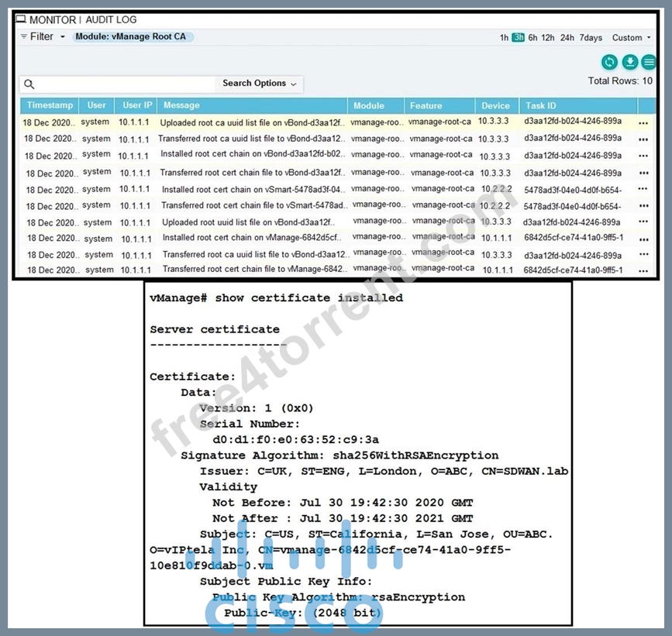Image resolution: width=672 pixels, height=636 pixels.
Task: Click the refresh icon above the table
Action: point(609,62)
